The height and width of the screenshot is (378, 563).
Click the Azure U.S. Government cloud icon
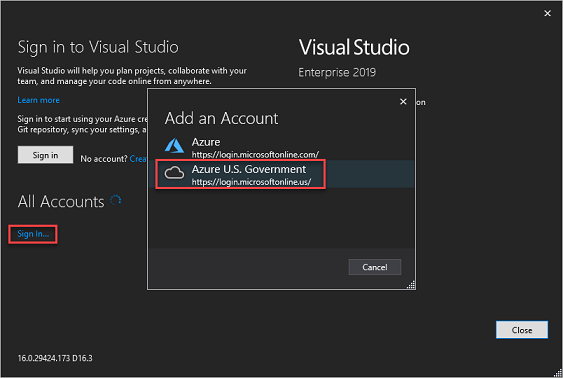coord(174,173)
